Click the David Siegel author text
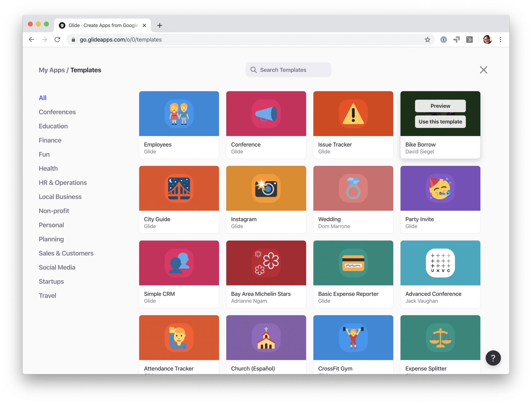The height and width of the screenshot is (404, 532). pyautogui.click(x=419, y=152)
